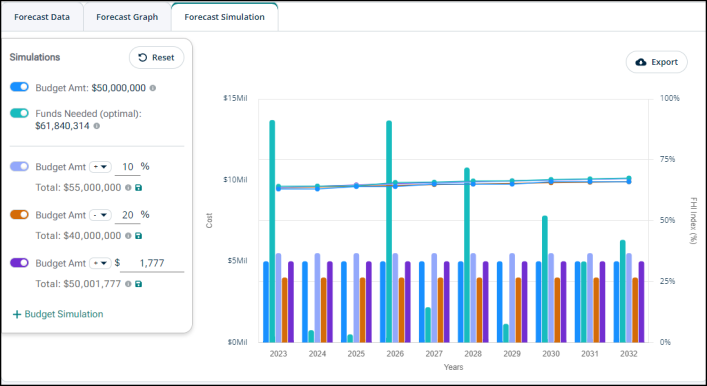Toggle the purple $1,777 budget simulation switch
Image resolution: width=707 pixels, height=386 pixels.
coord(19,263)
